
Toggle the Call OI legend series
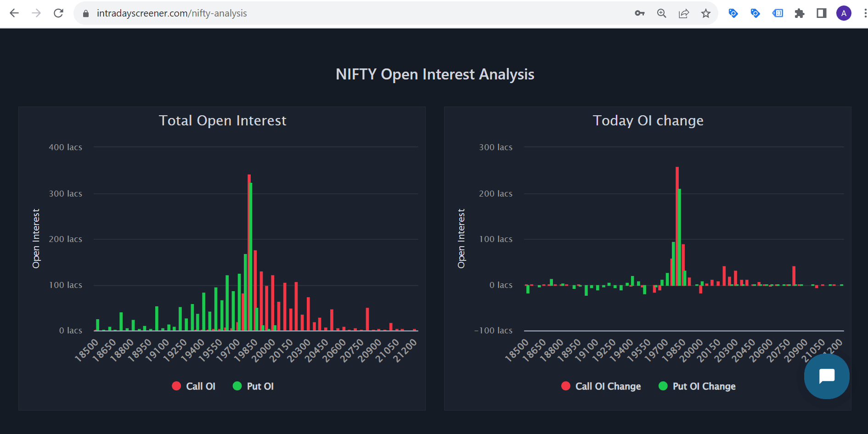(x=193, y=386)
